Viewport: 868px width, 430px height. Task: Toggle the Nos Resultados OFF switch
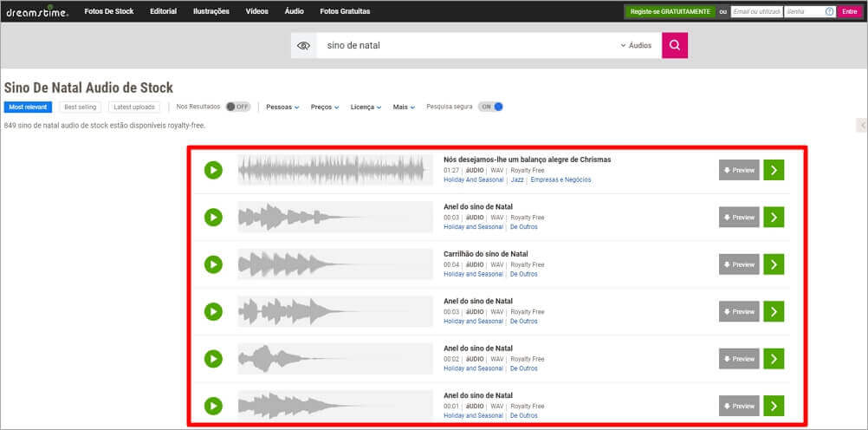[238, 107]
